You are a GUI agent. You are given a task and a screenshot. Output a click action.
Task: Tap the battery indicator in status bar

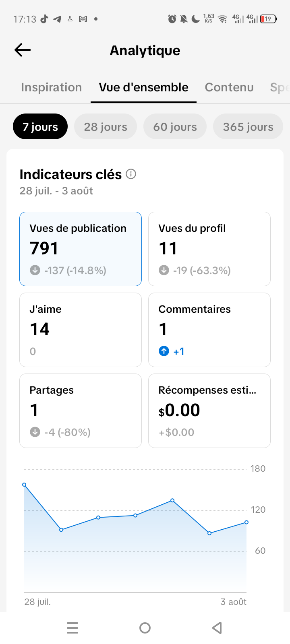click(x=269, y=19)
